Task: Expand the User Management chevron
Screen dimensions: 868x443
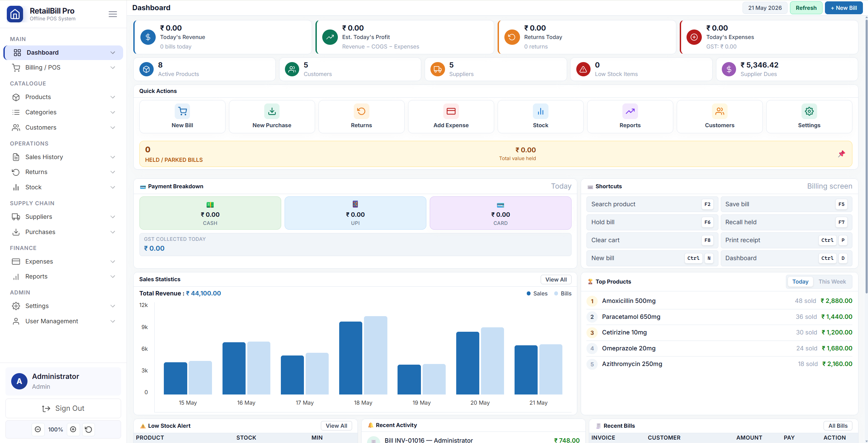Action: tap(113, 321)
